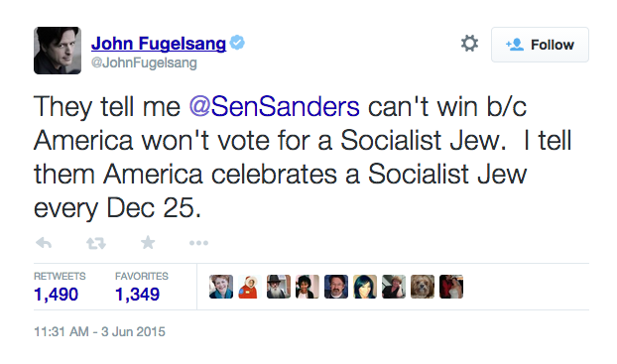View John Fugelsang's profile picture
Viewport: 617px width, 364px height.
pos(58,51)
